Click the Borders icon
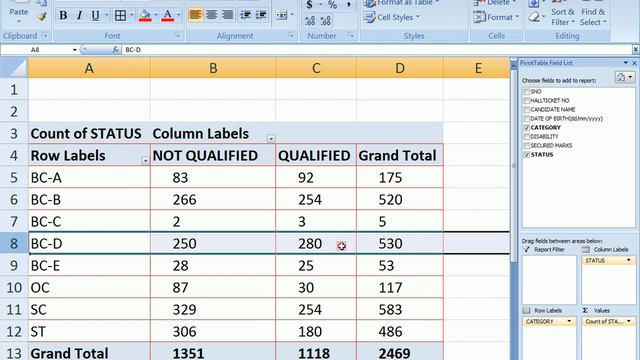Viewport: 640px width, 360px height. point(120,16)
